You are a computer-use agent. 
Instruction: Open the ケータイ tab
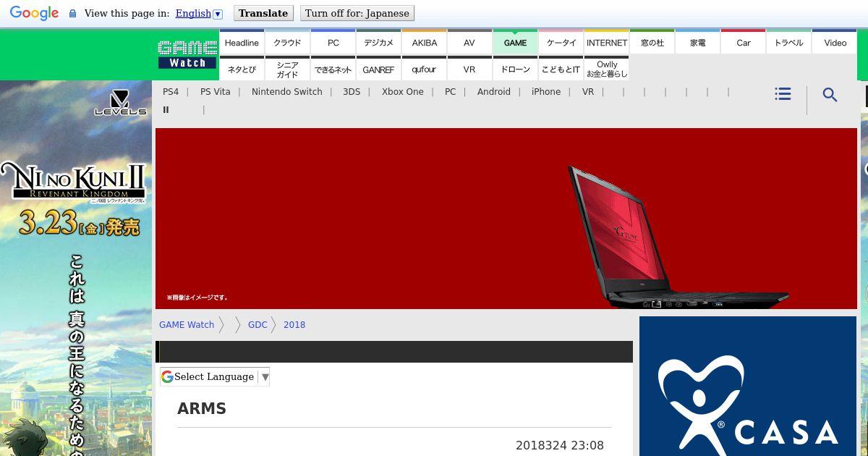(561, 43)
